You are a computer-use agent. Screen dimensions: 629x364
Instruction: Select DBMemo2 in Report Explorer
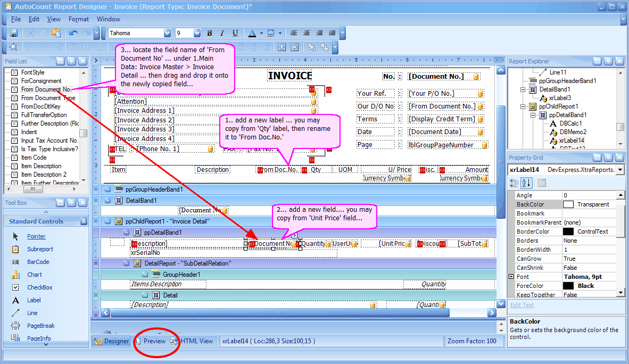tap(573, 131)
